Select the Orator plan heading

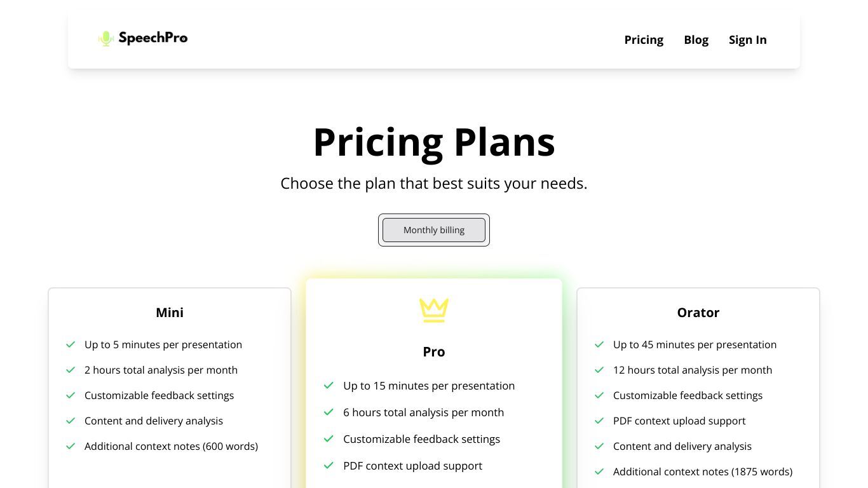click(x=698, y=313)
